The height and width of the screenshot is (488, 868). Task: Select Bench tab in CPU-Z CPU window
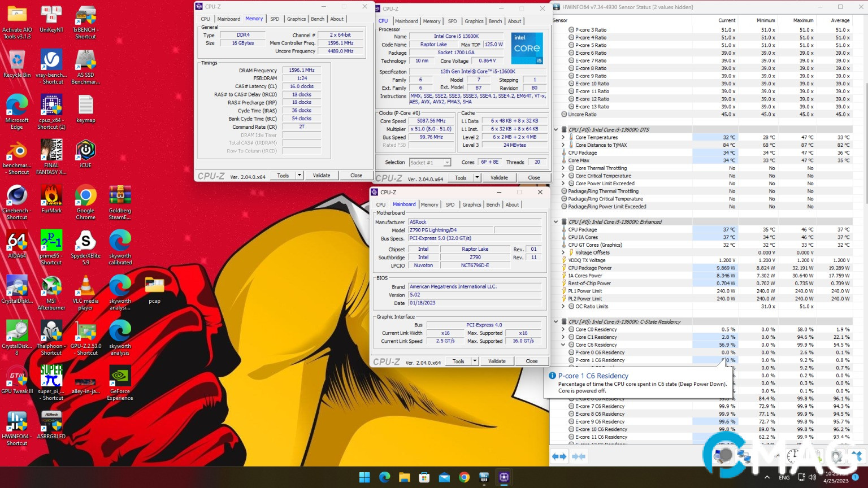495,21
